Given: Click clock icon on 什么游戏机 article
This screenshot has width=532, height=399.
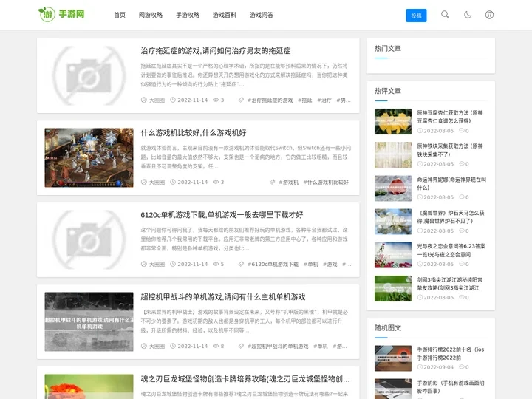Looking at the screenshot, I should click(173, 183).
